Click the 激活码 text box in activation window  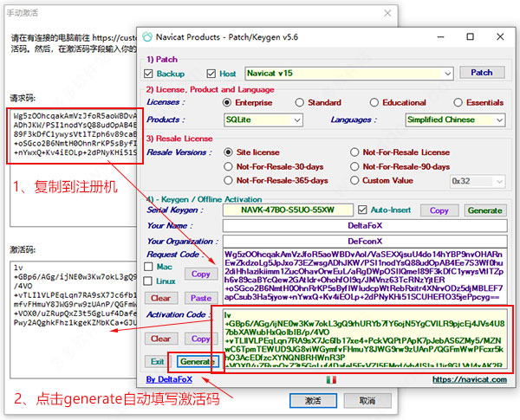pos(74,320)
